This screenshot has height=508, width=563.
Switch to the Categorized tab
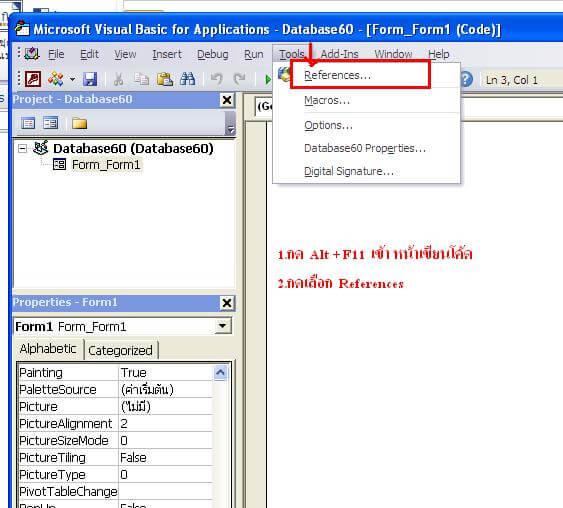[120, 350]
